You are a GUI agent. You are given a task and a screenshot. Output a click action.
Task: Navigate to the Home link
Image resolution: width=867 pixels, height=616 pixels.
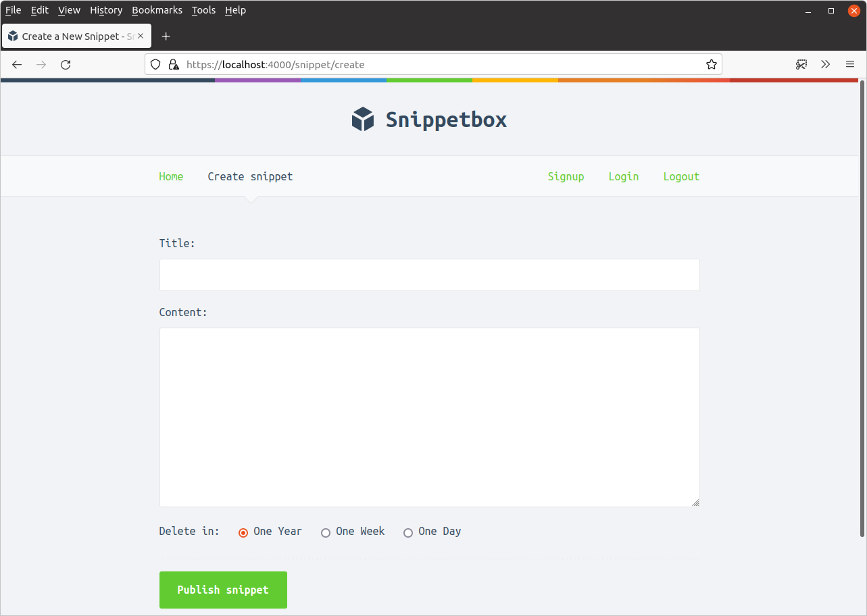(x=171, y=176)
